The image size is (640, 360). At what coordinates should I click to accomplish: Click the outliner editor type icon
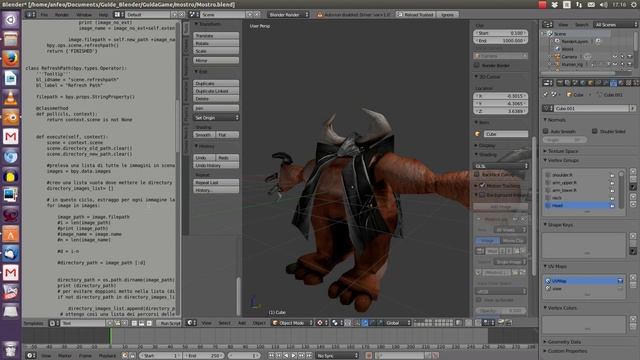[x=547, y=24]
